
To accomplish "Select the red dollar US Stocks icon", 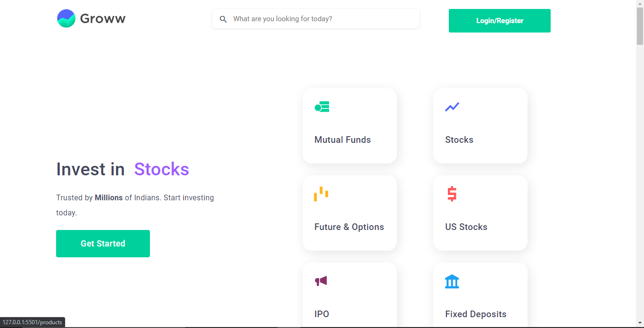I will (x=452, y=194).
